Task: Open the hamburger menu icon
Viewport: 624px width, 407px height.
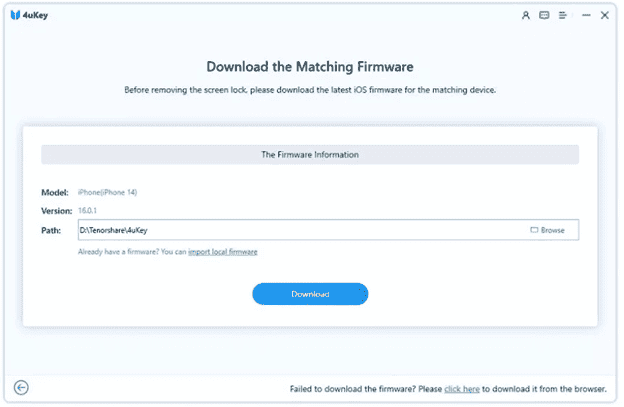Action: pyautogui.click(x=562, y=15)
